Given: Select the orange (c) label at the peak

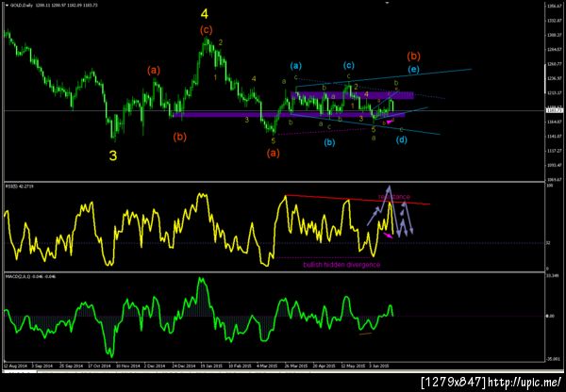Looking at the screenshot, I should (x=206, y=30).
